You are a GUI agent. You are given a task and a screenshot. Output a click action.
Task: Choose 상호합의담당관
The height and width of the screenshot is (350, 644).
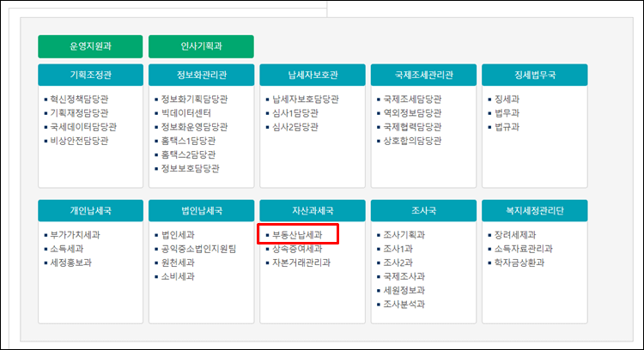tap(412, 141)
